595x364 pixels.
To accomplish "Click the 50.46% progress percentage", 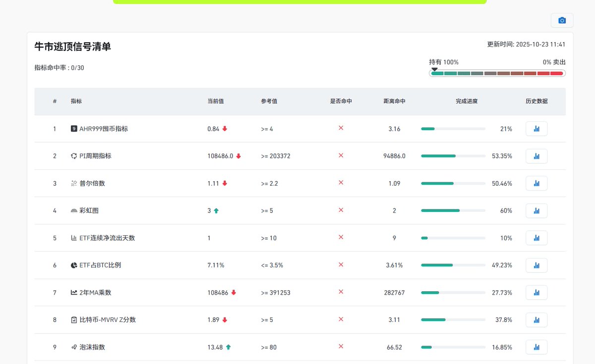I will click(x=502, y=183).
